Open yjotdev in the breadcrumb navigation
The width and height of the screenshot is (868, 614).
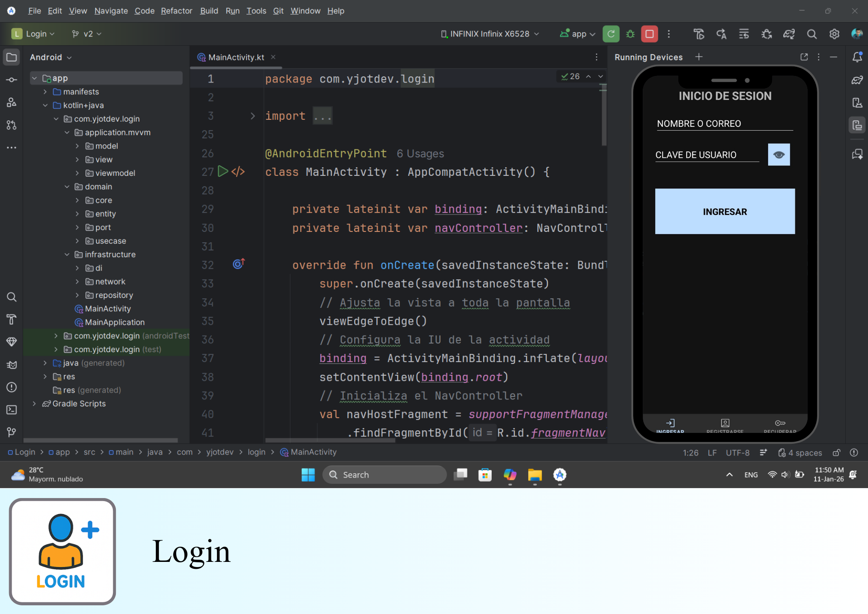[x=220, y=452]
